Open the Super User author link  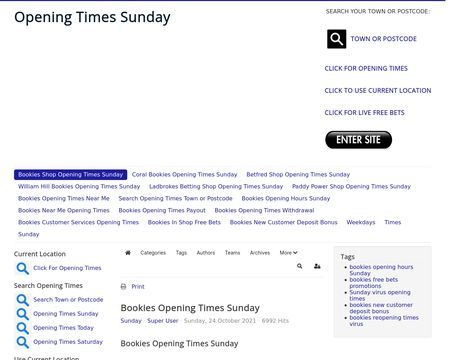pos(163,321)
